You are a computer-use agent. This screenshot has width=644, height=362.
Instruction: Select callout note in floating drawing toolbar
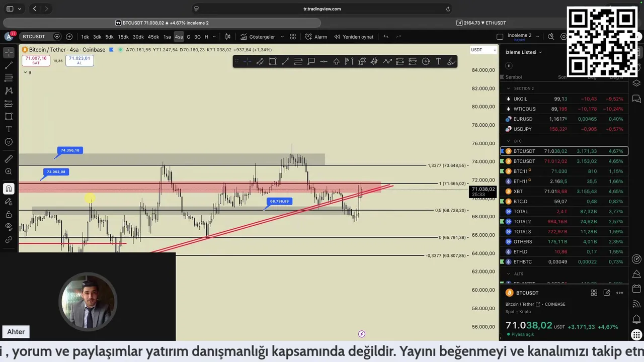(x=311, y=61)
